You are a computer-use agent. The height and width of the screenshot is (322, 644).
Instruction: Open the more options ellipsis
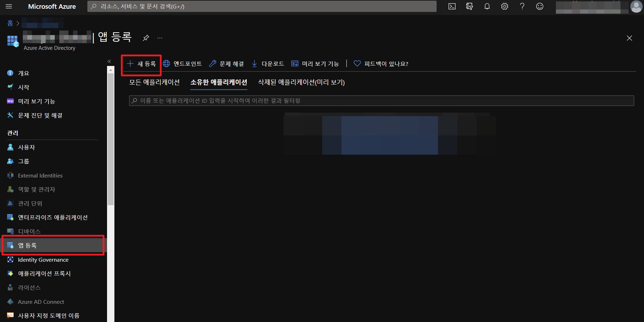click(x=160, y=38)
